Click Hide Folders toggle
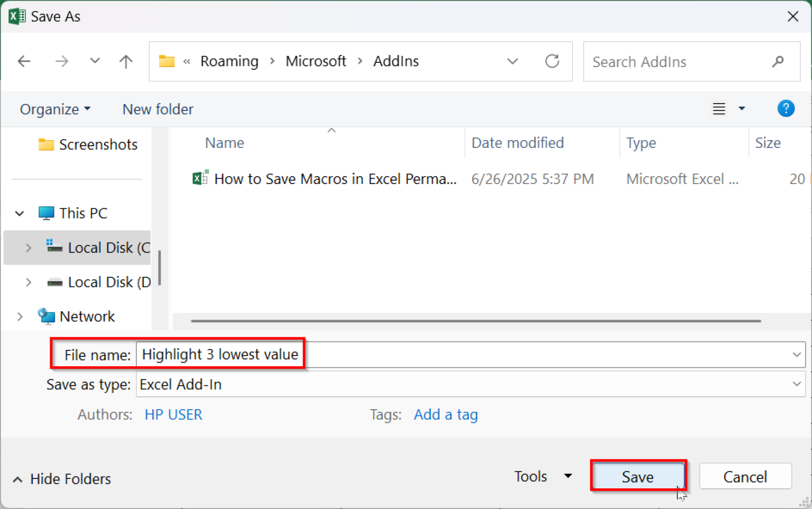812x509 pixels. point(62,479)
